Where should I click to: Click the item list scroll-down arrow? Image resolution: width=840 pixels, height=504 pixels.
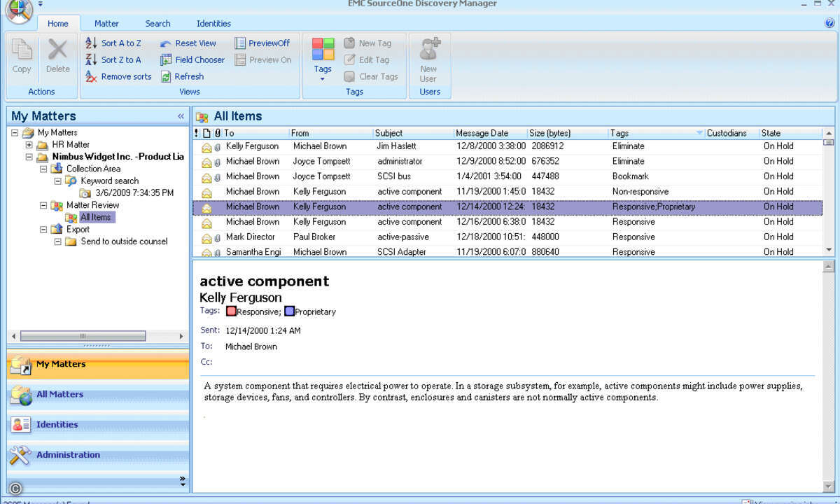(x=829, y=250)
